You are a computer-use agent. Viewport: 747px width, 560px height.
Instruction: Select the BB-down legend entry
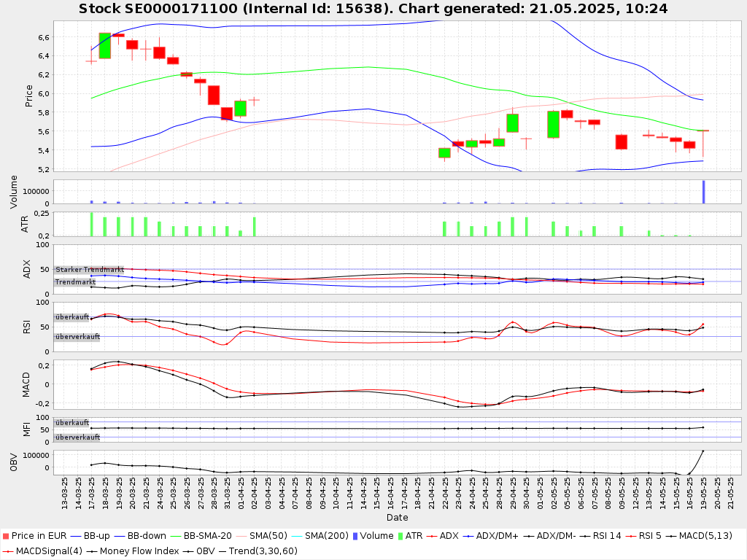click(141, 536)
